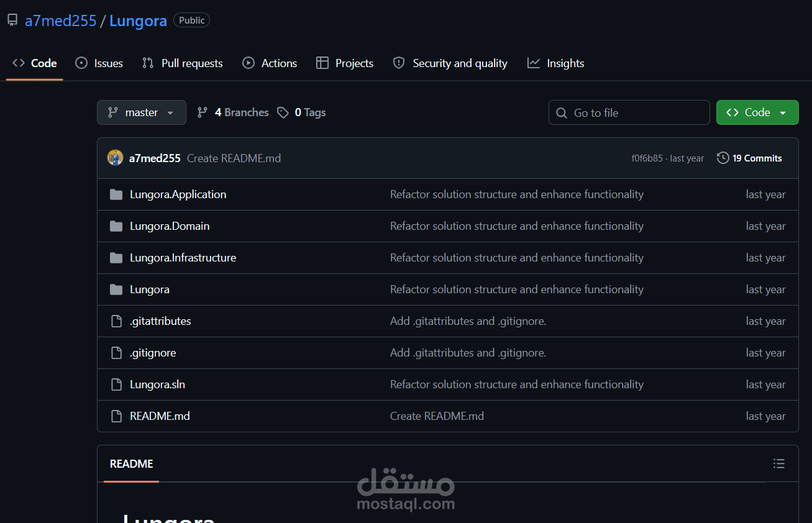This screenshot has width=812, height=523.
Task: Click the .gitignore file icon
Action: 116,353
